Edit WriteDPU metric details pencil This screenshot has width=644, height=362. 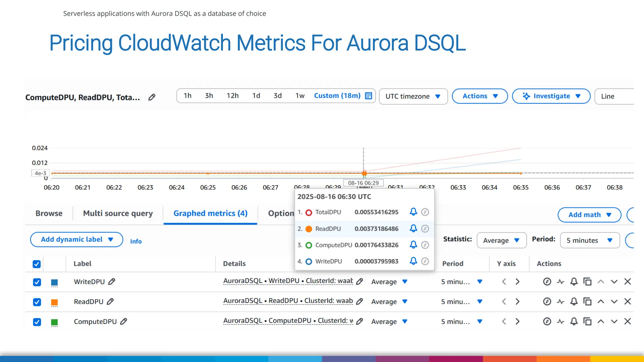click(359, 282)
